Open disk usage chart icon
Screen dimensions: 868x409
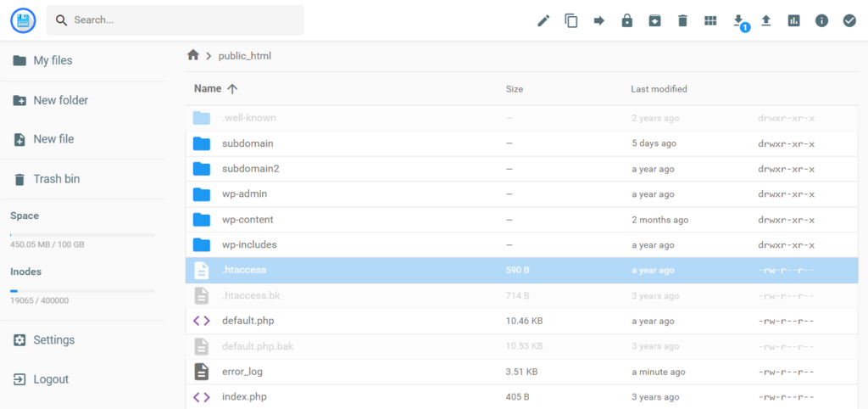pyautogui.click(x=793, y=21)
